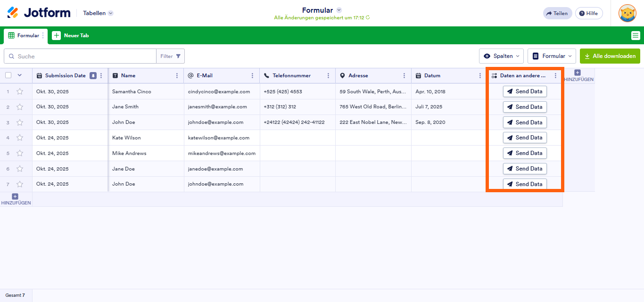Expand the Tabellen dropdown
Image resolution: width=644 pixels, height=302 pixels.
click(x=111, y=13)
